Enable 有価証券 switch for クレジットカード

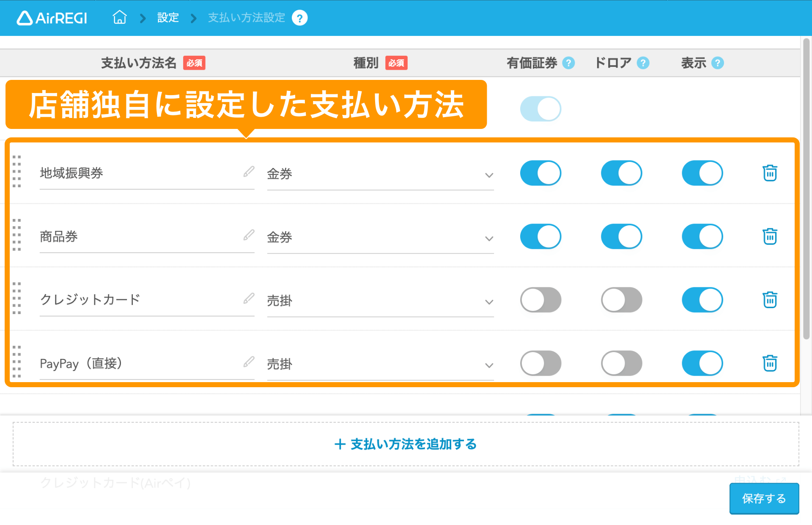pos(540,300)
